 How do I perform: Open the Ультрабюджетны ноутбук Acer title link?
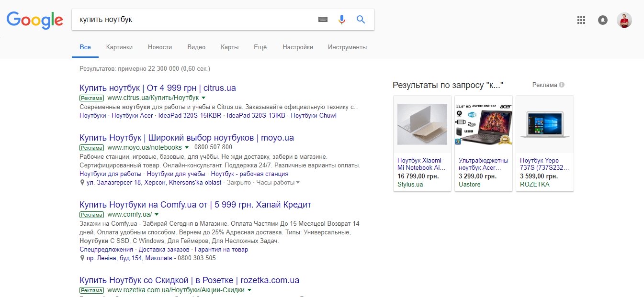coord(484,164)
